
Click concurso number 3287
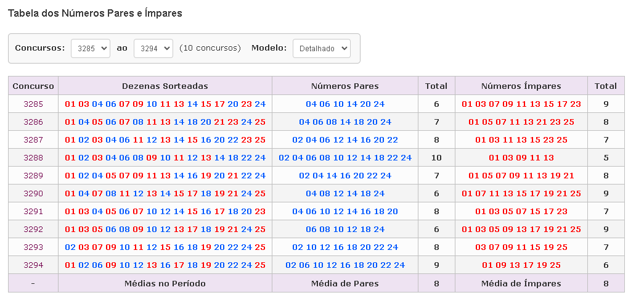[33, 140]
